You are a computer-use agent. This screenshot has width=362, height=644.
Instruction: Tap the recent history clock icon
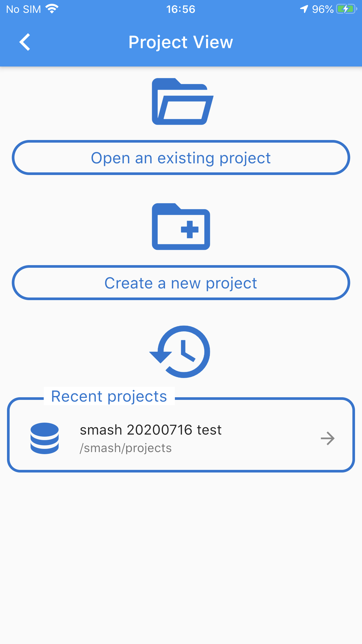[x=180, y=352]
